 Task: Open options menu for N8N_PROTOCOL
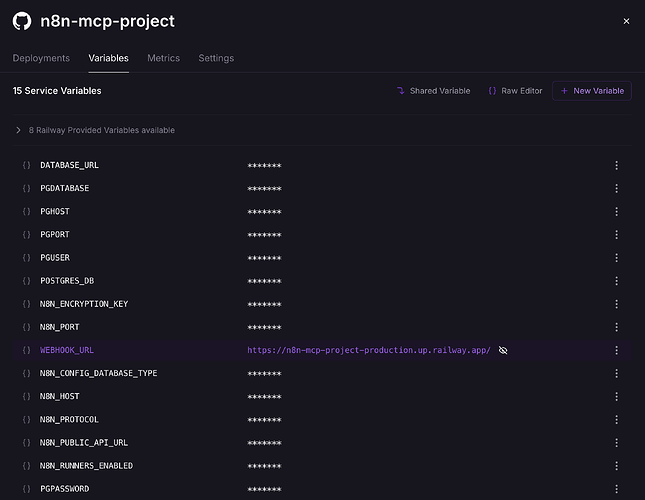[x=616, y=419]
